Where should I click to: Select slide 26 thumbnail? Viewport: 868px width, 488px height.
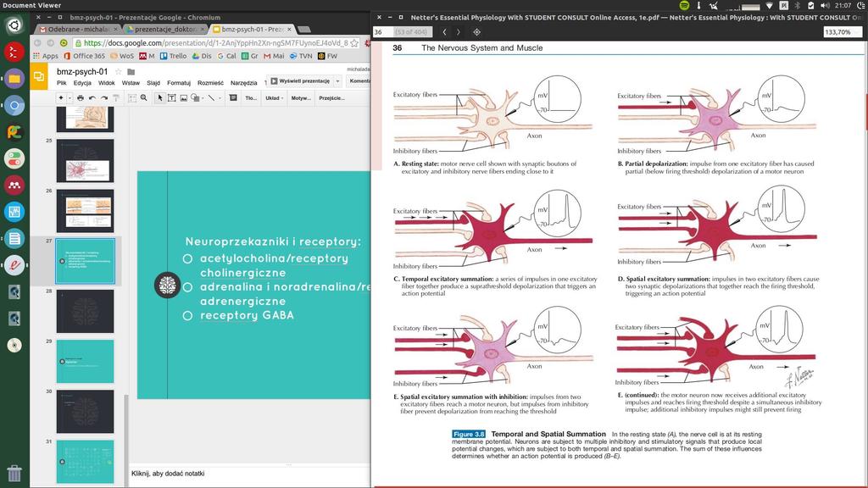point(86,211)
